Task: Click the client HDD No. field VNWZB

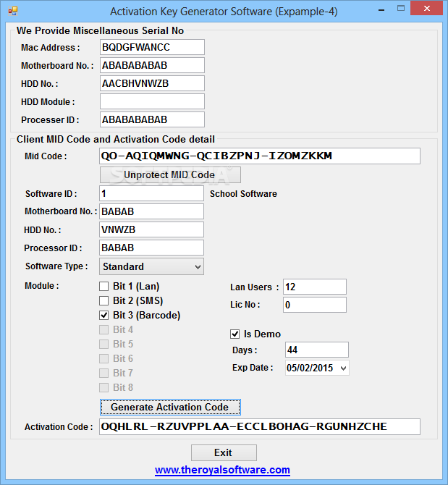Action: (151, 229)
